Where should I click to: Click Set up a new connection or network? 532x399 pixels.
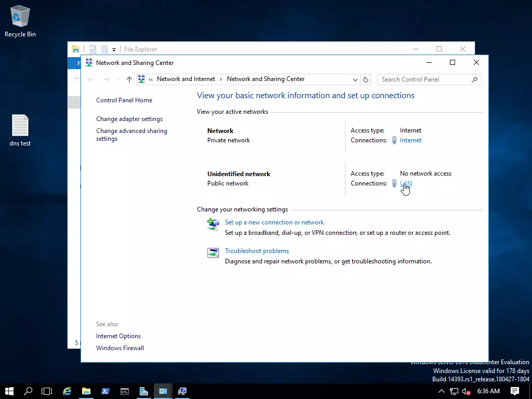click(274, 222)
